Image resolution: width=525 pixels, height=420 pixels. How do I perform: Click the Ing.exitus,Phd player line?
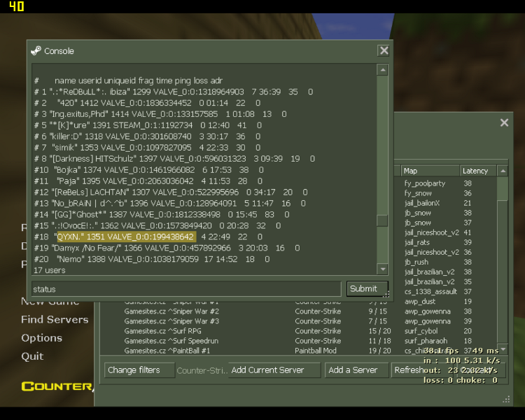[160, 114]
